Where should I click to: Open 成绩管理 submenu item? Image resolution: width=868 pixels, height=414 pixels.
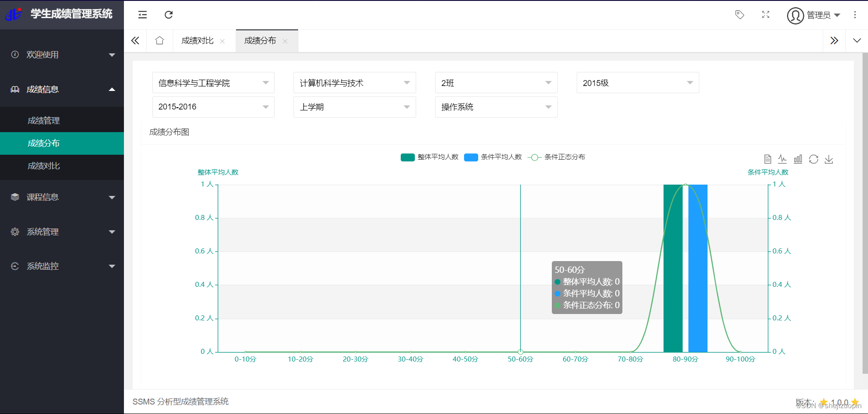point(62,121)
